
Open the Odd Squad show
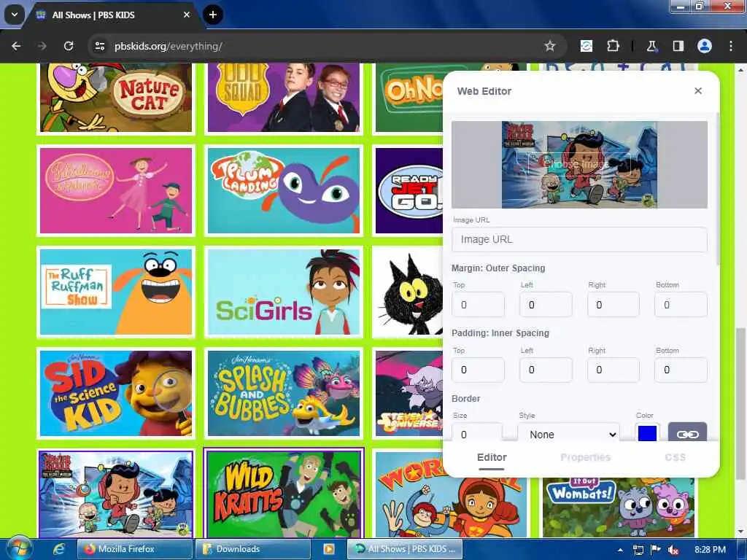[x=284, y=98]
